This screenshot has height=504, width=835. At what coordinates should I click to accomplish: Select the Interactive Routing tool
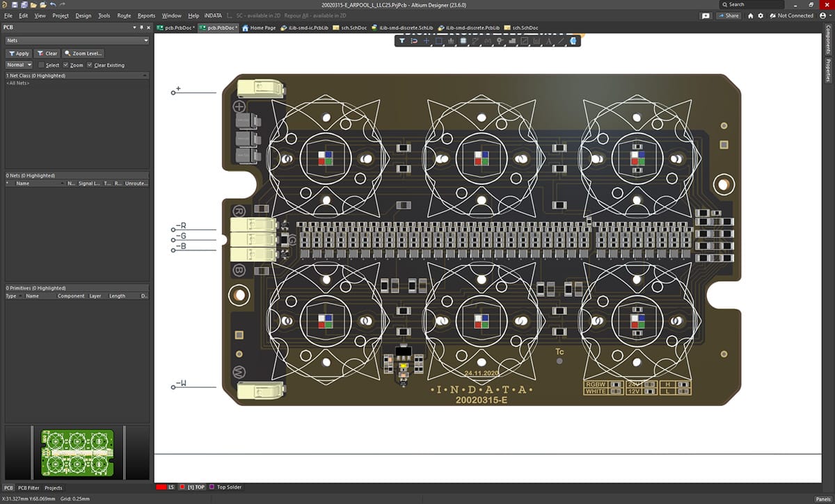(x=475, y=41)
